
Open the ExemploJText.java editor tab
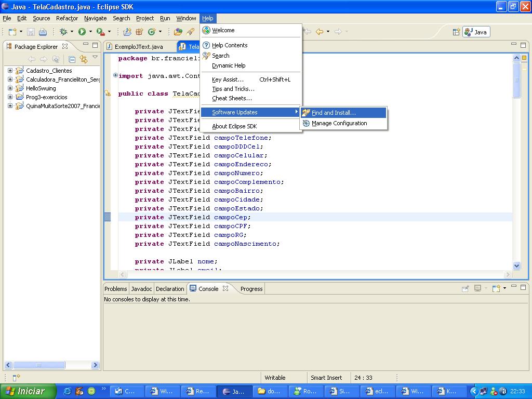(x=138, y=47)
